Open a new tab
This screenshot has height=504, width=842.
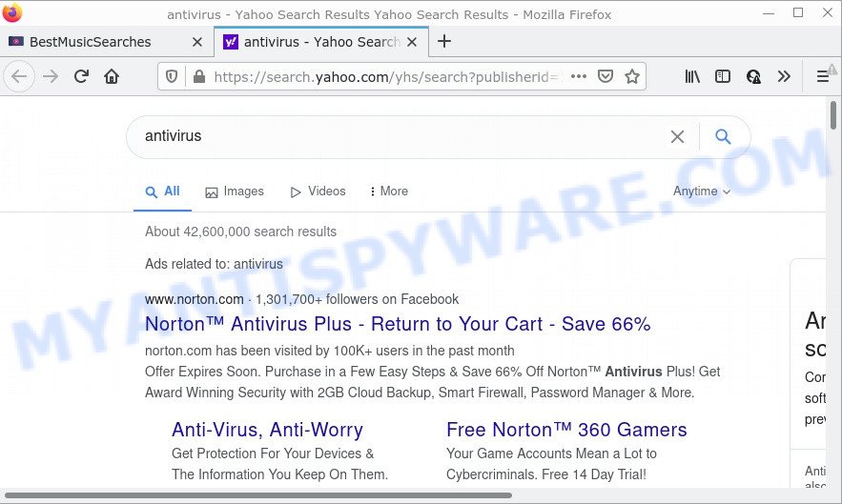pyautogui.click(x=444, y=41)
